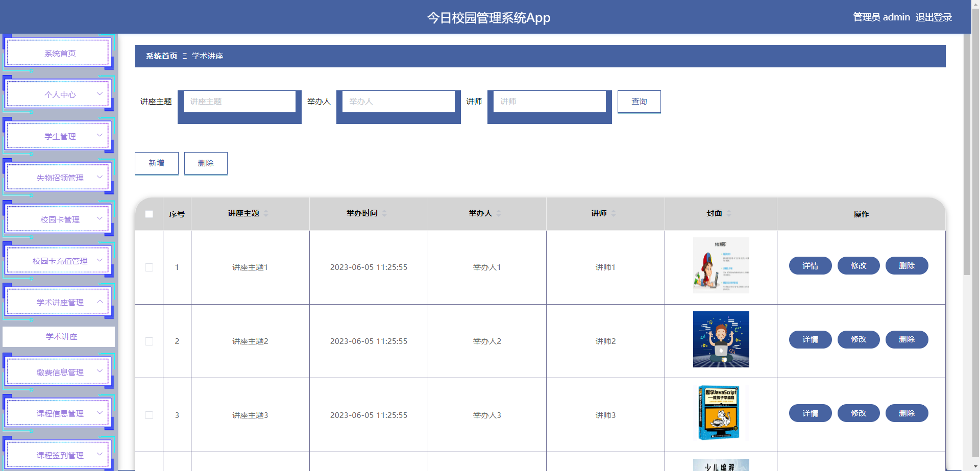Sort table by 讲师 column
The image size is (980, 471).
613,214
